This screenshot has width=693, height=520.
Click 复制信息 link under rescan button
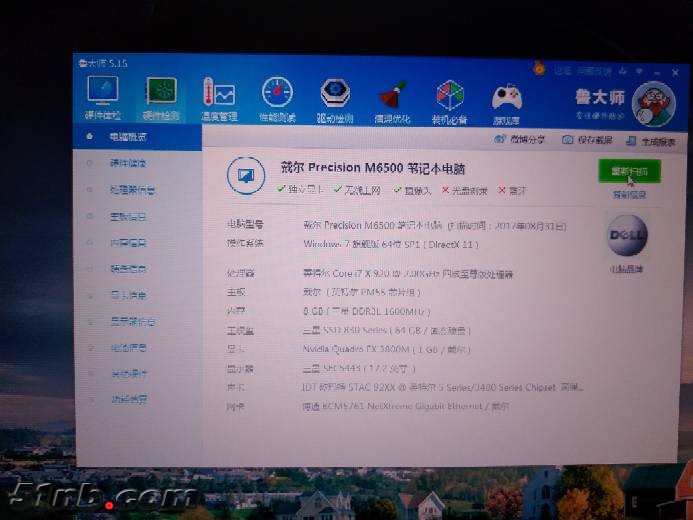[x=629, y=195]
